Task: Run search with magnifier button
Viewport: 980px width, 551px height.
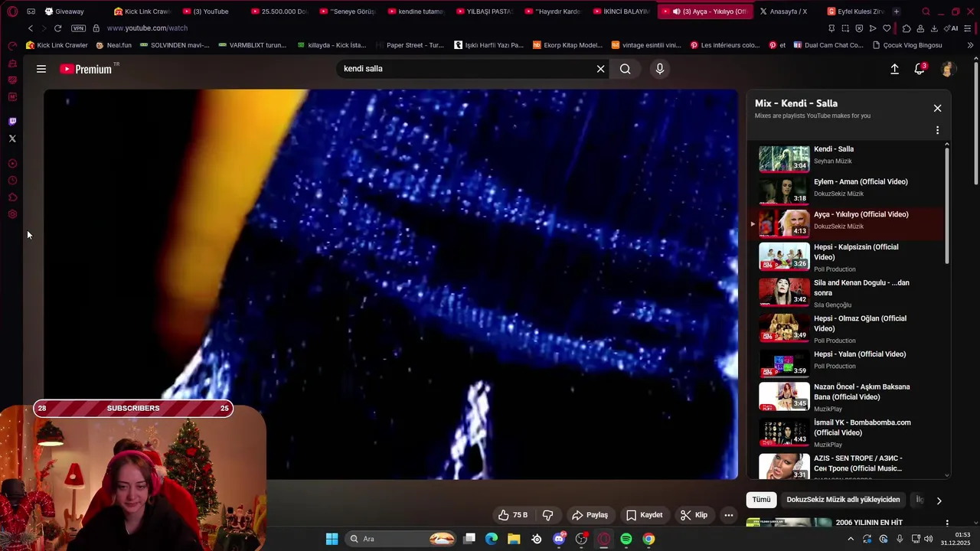Action: (x=626, y=69)
